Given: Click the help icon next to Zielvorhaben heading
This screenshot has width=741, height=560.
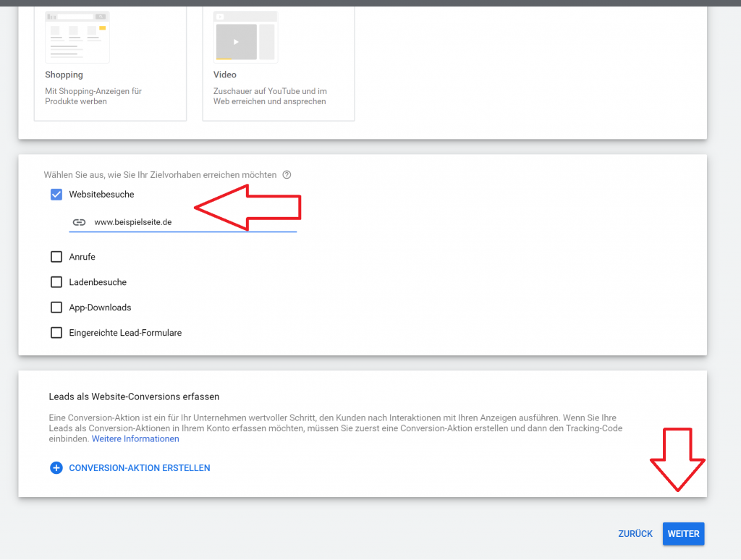Looking at the screenshot, I should tap(287, 175).
